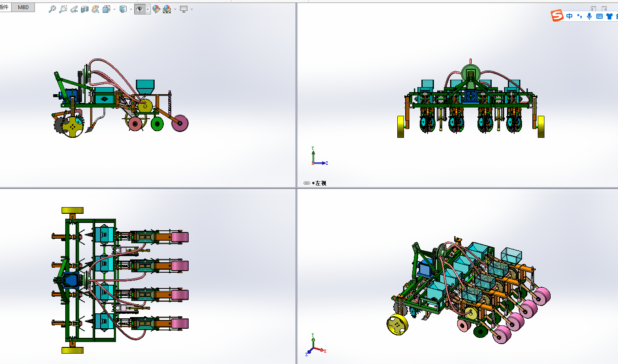
Task: Open Dynamic Annotation Views tool
Action: 96,9
